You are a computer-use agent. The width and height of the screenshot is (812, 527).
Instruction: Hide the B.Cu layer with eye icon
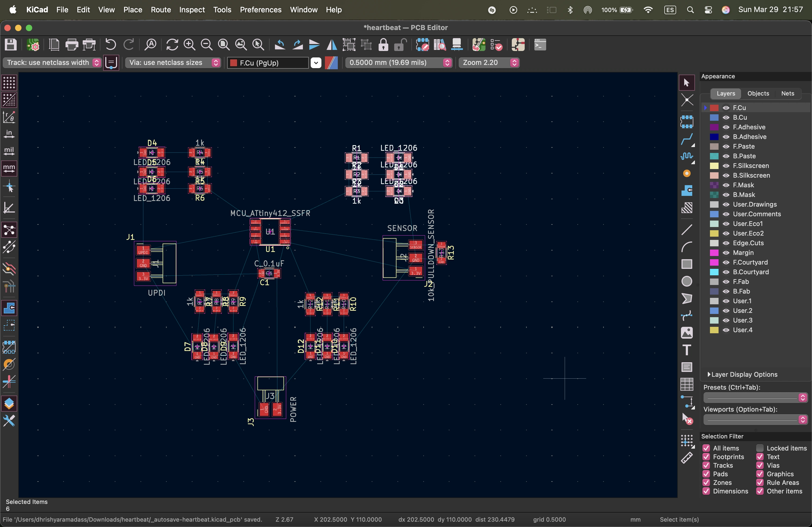(726, 117)
